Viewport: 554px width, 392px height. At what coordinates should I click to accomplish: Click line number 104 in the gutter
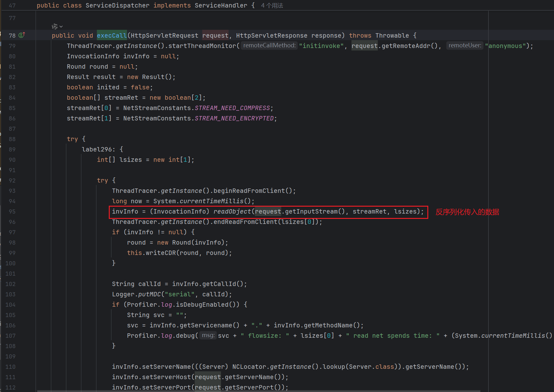click(10, 305)
